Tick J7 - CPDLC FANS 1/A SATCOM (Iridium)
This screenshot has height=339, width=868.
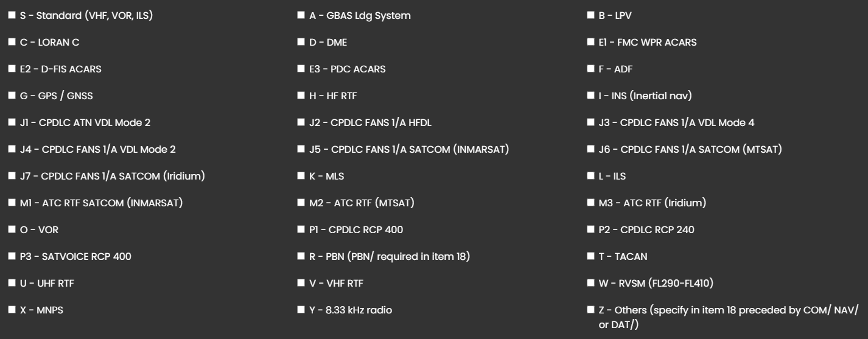[x=12, y=176]
